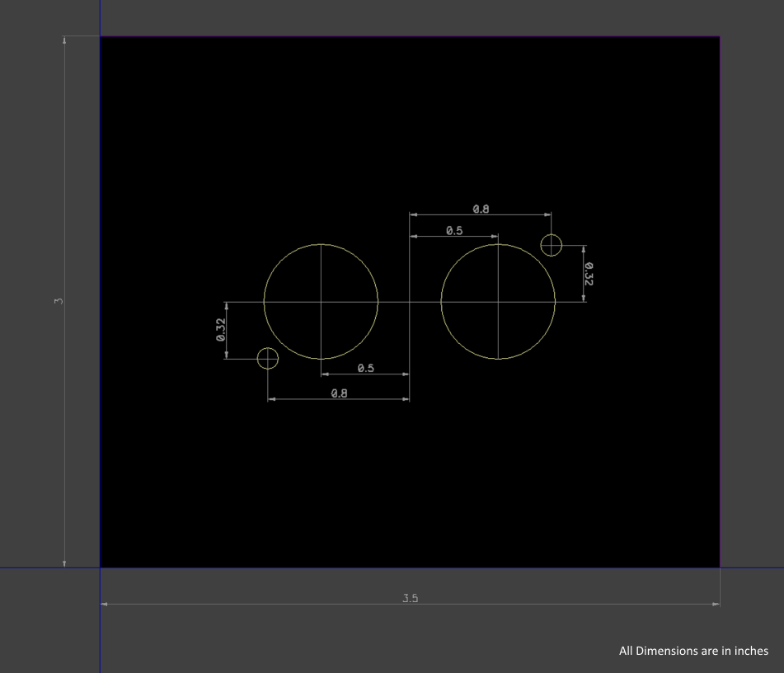Click the 3.5 width dimension text
This screenshot has height=673, width=784.
(x=410, y=597)
